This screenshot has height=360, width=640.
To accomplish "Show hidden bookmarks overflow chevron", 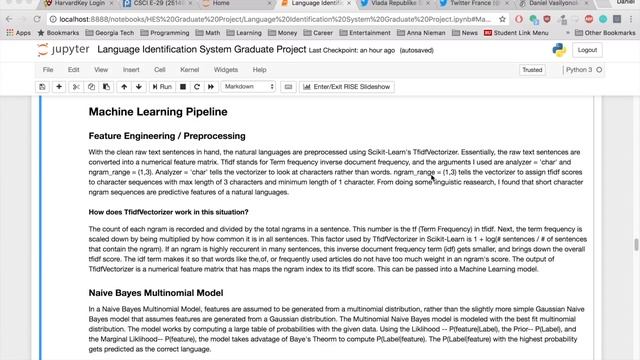I will coord(567,33).
